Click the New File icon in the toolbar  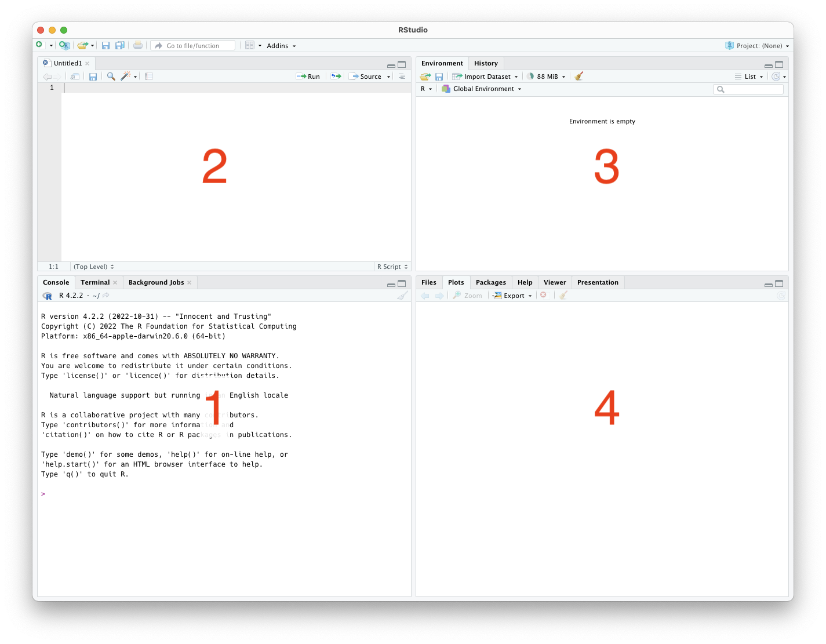pyautogui.click(x=39, y=45)
